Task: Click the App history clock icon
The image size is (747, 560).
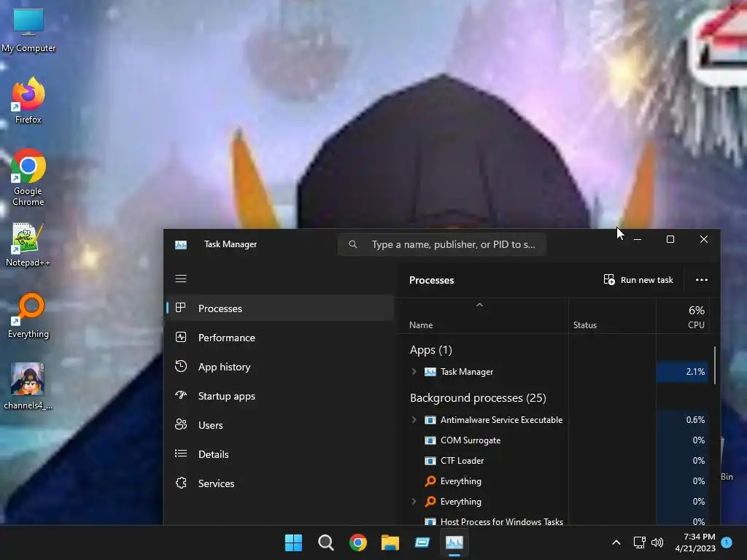Action: pyautogui.click(x=181, y=366)
